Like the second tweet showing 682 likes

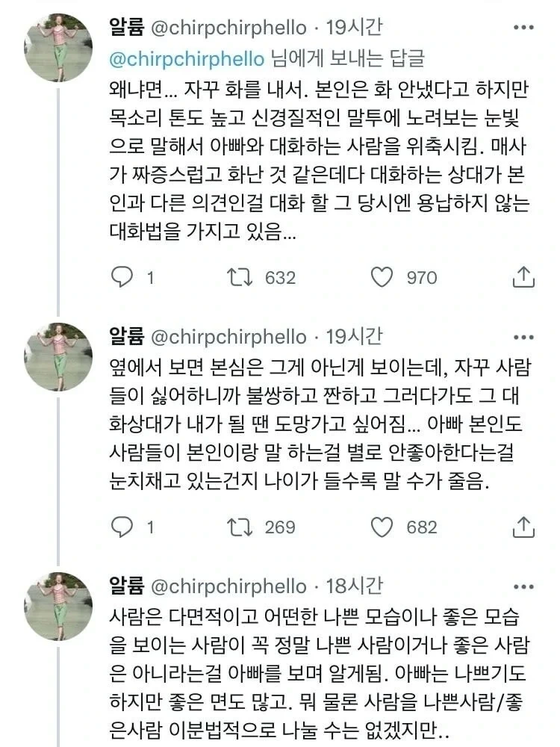[x=382, y=527]
